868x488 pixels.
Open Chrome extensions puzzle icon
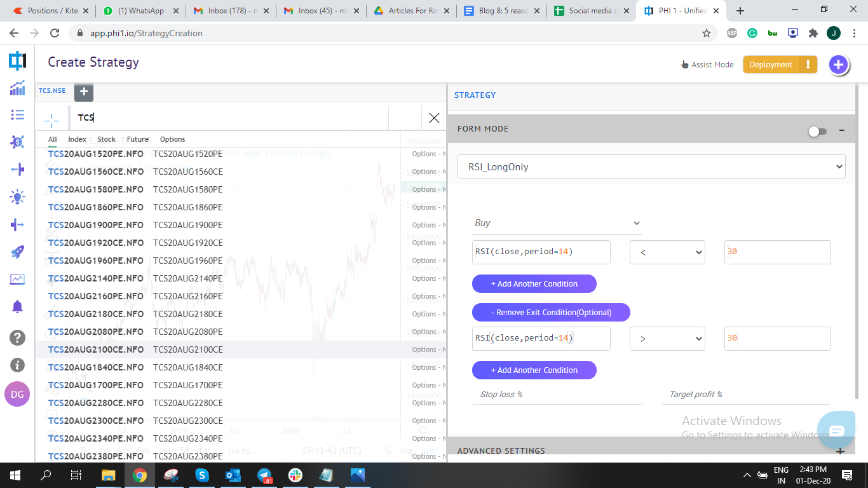coord(813,33)
